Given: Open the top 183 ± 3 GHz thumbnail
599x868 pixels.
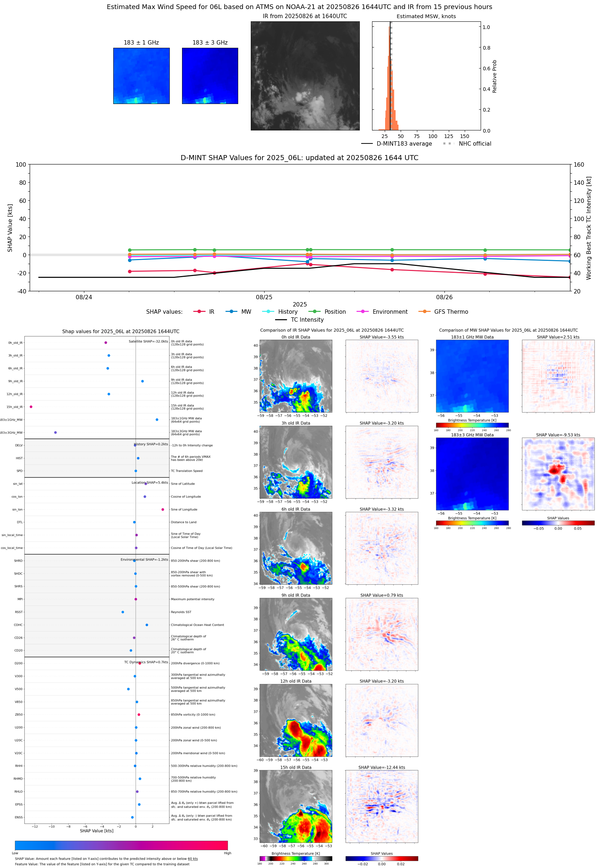Looking at the screenshot, I should tap(210, 76).
